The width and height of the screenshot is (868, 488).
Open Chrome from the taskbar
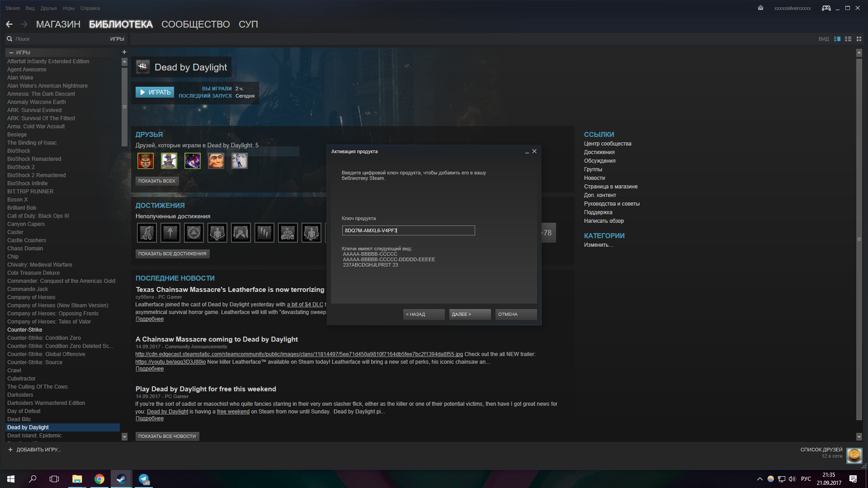(99, 479)
